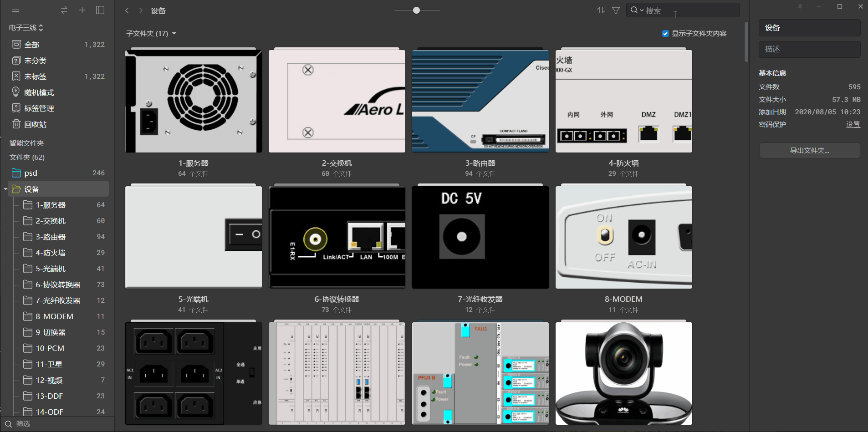Open the PFU3 B equipment thumbnail
The width and height of the screenshot is (868, 432).
point(480,373)
